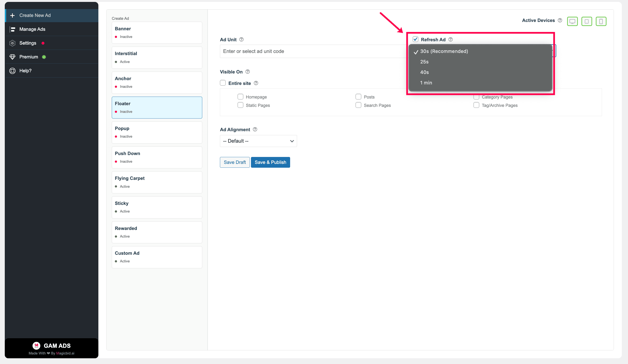
Task: Click the Ad Unit code input field
Action: [x=313, y=51]
